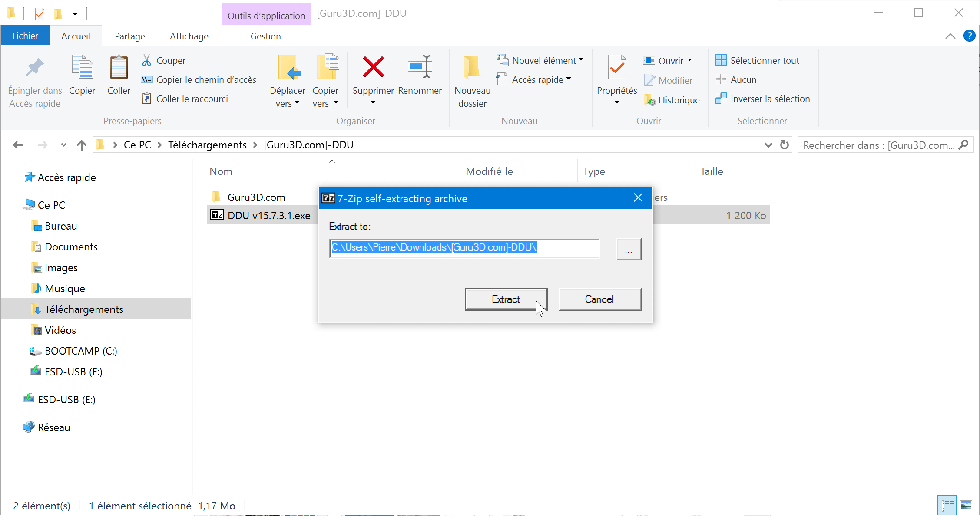Open the quick access toolbar customize dropdown
This screenshot has height=516, width=980.
[x=75, y=14]
